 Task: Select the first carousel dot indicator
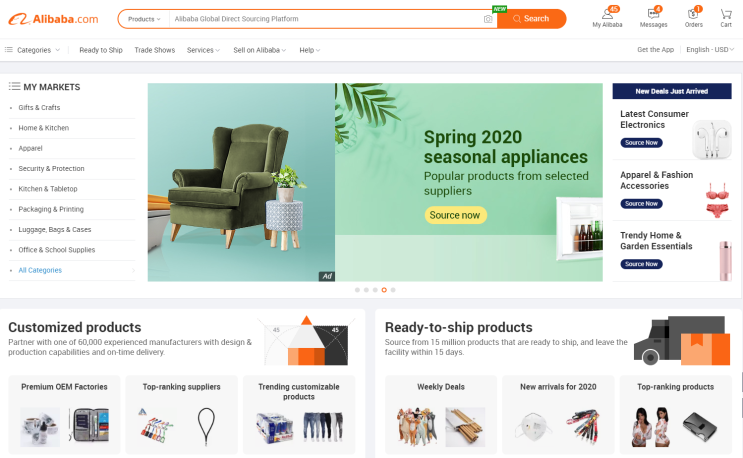click(357, 290)
